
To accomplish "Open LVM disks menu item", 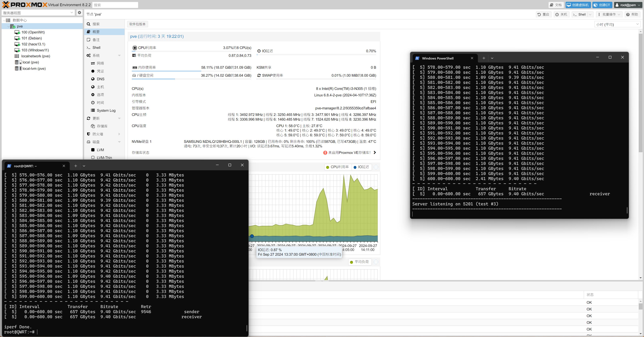I will coord(104,150).
